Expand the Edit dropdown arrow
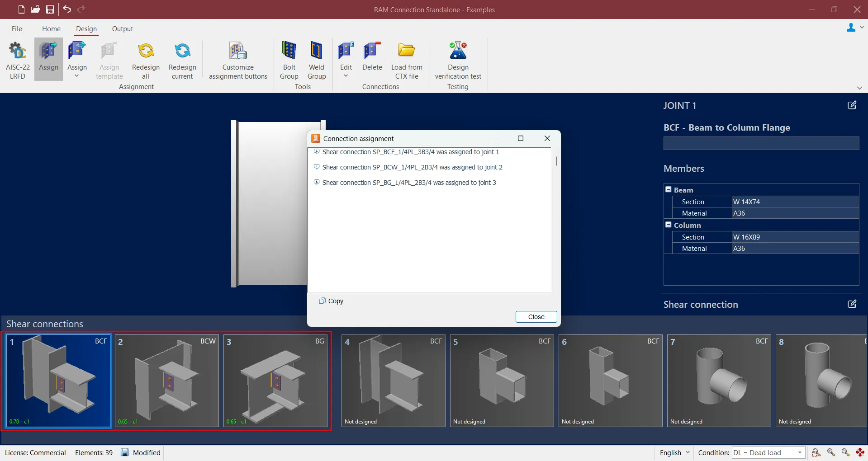Screen dimensions: 868x461 [346, 76]
